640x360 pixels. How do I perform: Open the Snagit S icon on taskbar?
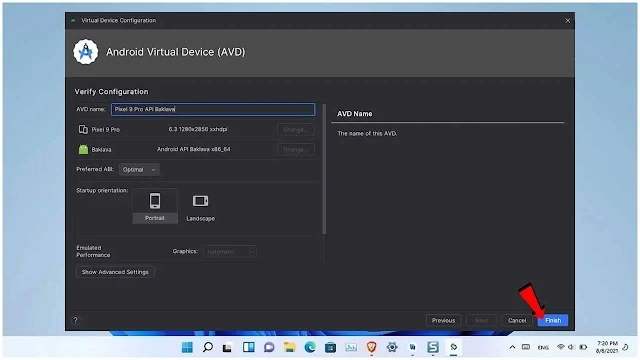(x=433, y=347)
